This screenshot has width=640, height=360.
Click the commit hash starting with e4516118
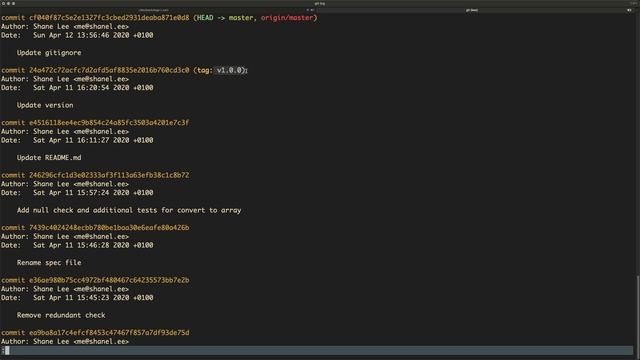[109, 122]
